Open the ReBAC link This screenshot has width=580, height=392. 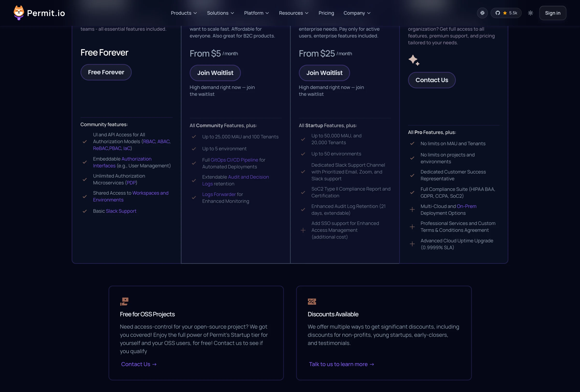coord(101,148)
